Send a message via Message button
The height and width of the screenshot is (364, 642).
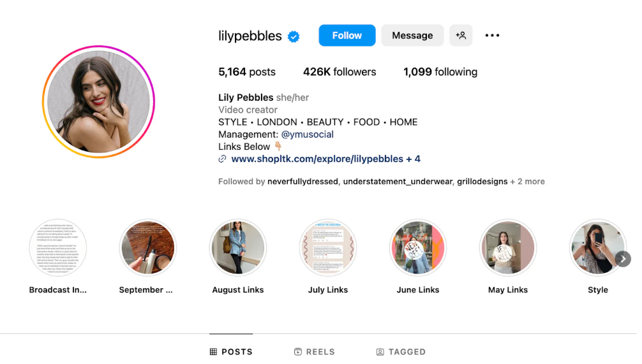tap(412, 36)
